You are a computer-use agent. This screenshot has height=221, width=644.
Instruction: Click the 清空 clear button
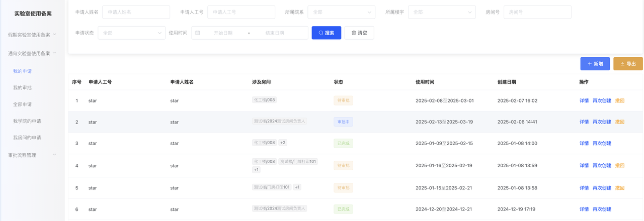click(x=359, y=33)
